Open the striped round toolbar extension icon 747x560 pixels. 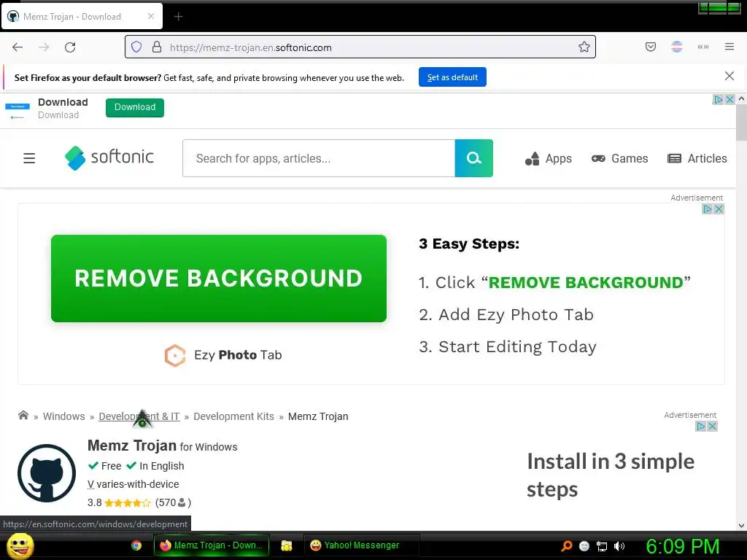point(676,47)
